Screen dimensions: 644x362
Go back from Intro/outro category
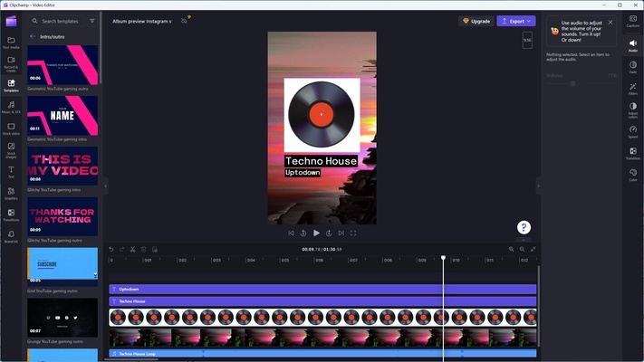[33, 36]
